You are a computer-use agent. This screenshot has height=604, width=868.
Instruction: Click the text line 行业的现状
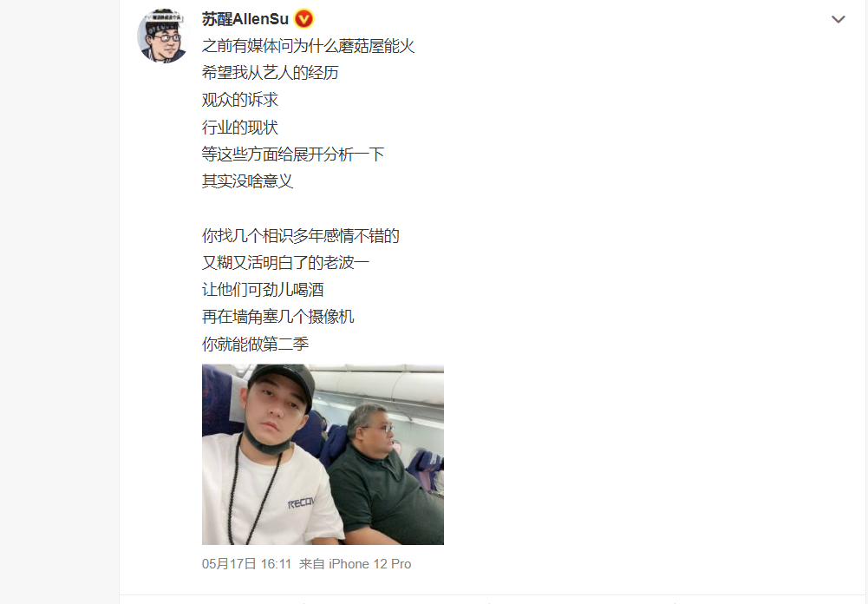point(239,128)
